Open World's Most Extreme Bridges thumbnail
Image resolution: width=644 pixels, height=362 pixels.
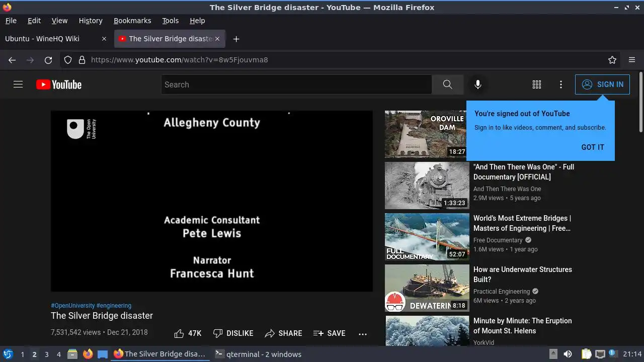427,237
